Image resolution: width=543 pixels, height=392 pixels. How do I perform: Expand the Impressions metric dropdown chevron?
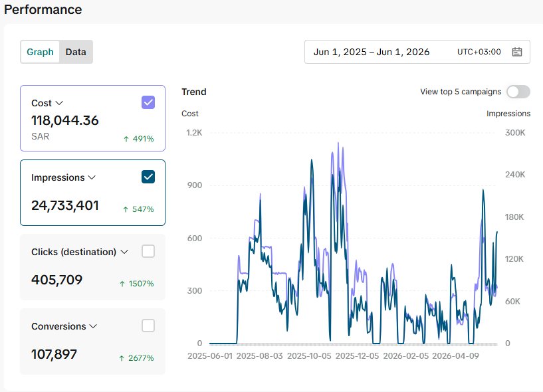92,177
